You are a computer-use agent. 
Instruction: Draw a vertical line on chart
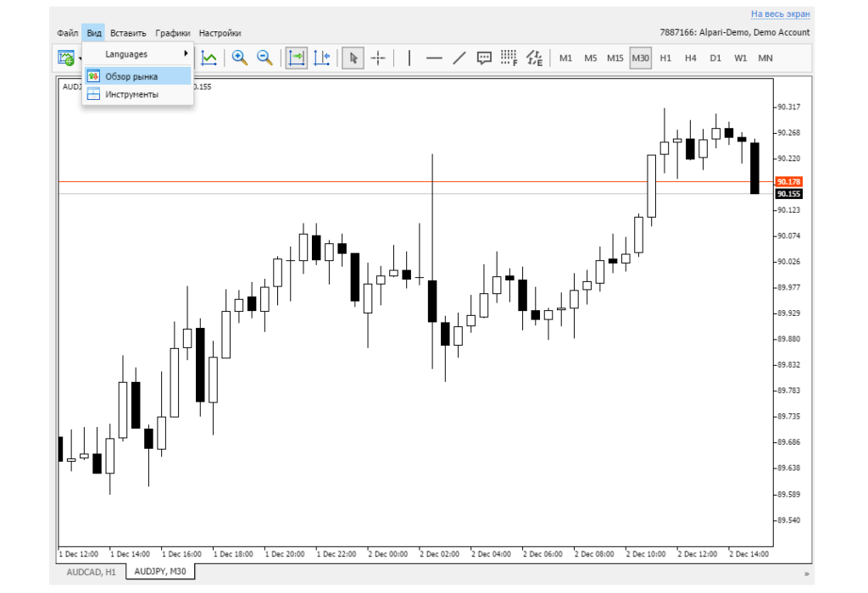[x=409, y=58]
